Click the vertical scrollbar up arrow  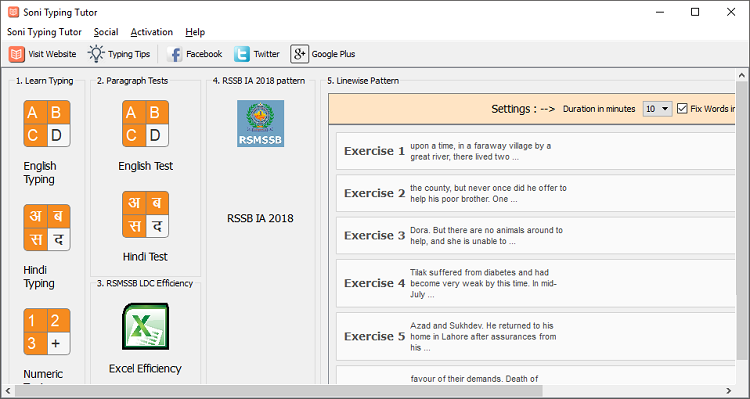(x=741, y=76)
